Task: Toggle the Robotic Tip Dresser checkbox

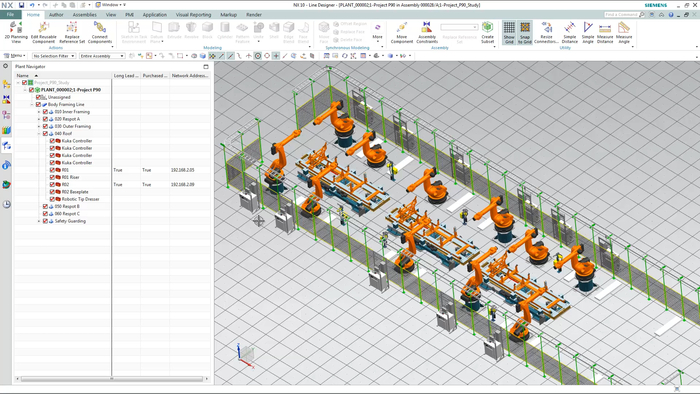Action: pos(52,199)
